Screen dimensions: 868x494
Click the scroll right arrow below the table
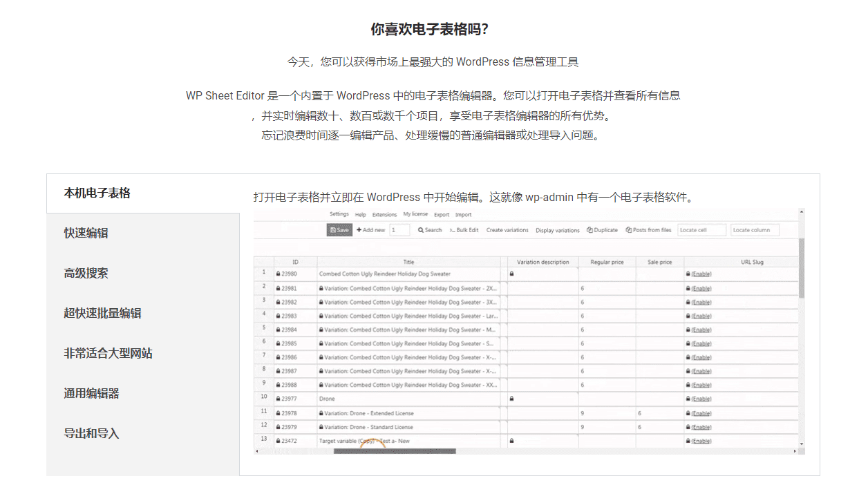(x=795, y=451)
